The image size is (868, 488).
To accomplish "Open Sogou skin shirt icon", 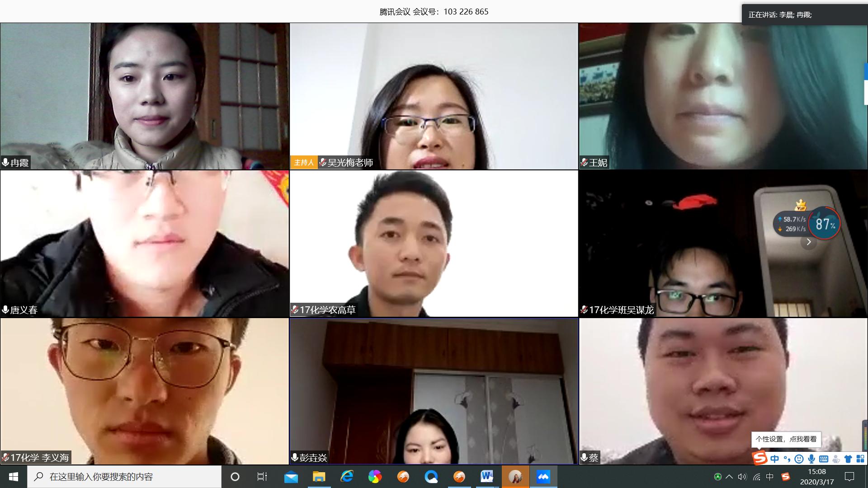I will 848,459.
